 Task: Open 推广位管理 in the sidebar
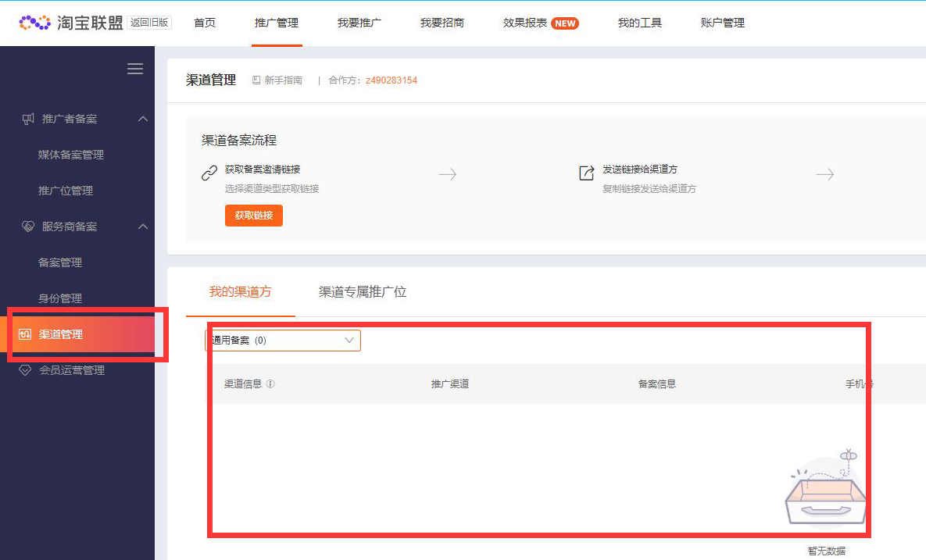66,191
